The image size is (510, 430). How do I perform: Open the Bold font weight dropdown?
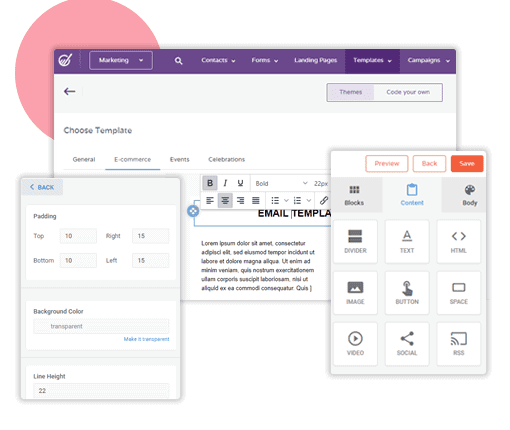click(x=281, y=183)
